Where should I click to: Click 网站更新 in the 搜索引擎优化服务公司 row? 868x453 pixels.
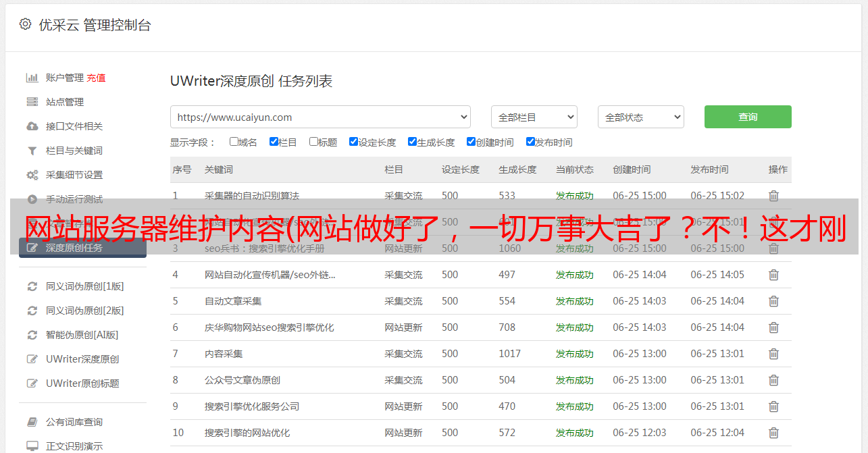(403, 406)
